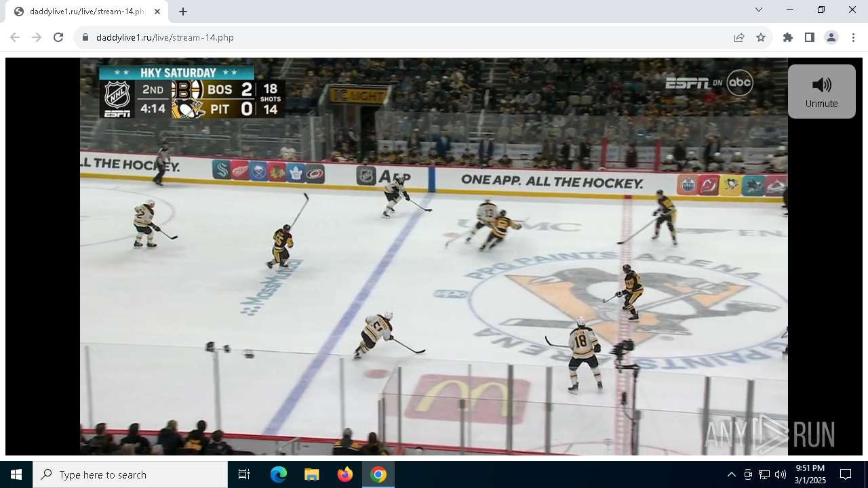Open network status tray icon
The height and width of the screenshot is (488, 868).
click(x=764, y=474)
